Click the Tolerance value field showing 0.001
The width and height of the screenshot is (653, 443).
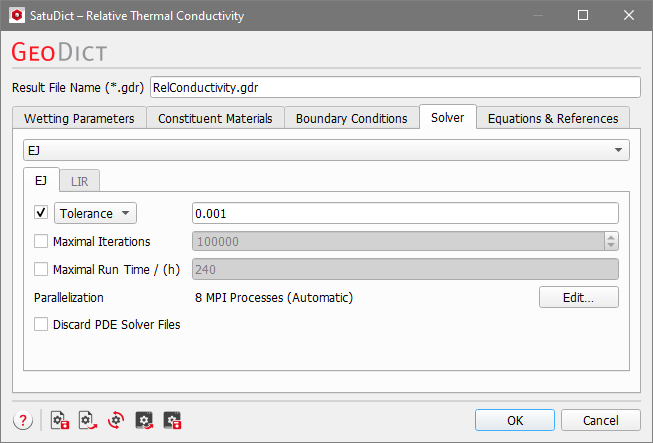pyautogui.click(x=405, y=213)
